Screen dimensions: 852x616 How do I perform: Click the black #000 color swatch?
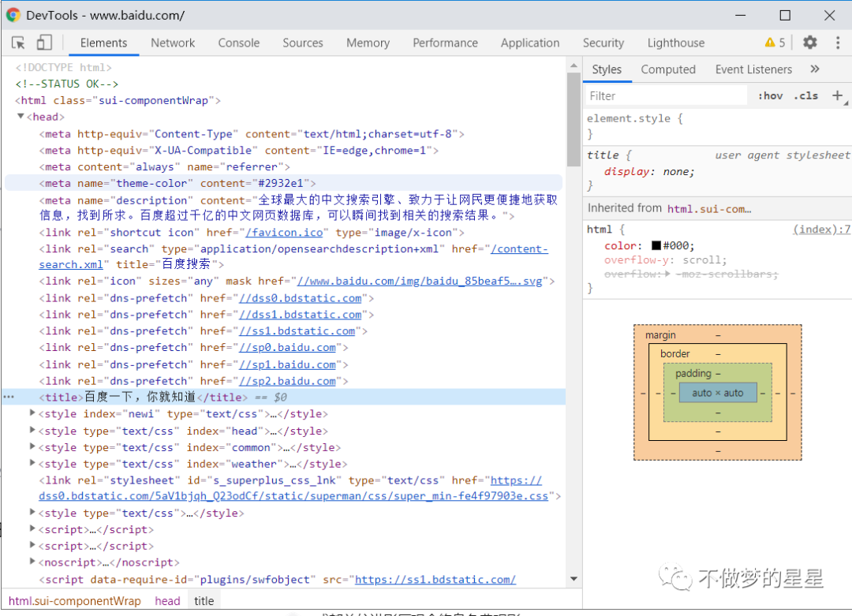coord(656,245)
